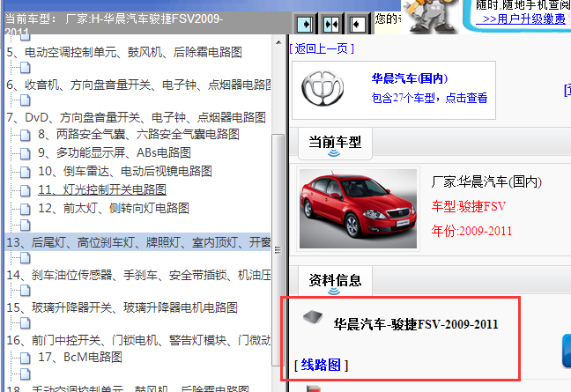This screenshot has height=392, width=571.
Task: Select 8、两路安全气囊、六路安全气囊电路图
Action: point(138,134)
